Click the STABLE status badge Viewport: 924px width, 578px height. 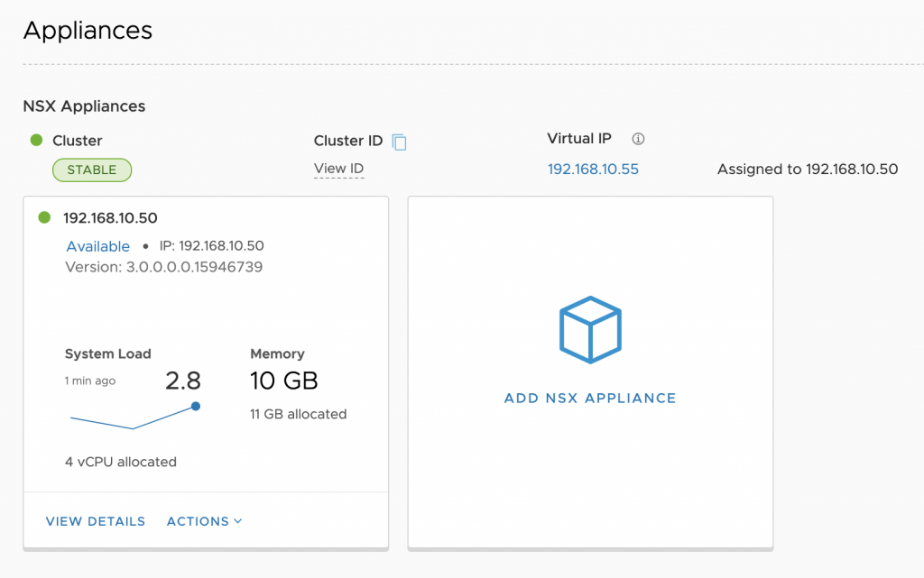[92, 170]
